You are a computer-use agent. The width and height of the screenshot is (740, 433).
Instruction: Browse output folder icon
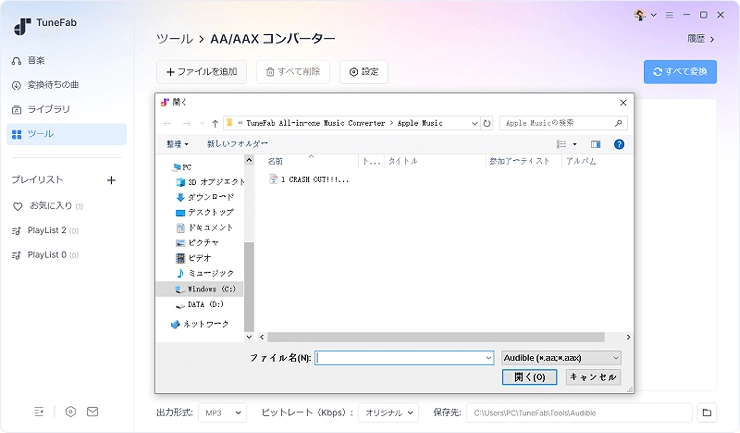tap(706, 413)
